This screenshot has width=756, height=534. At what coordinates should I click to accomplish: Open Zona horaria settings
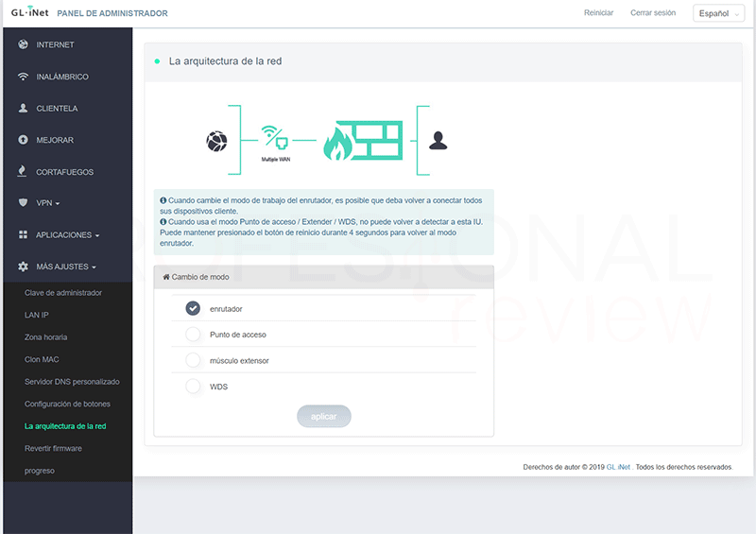pos(45,337)
